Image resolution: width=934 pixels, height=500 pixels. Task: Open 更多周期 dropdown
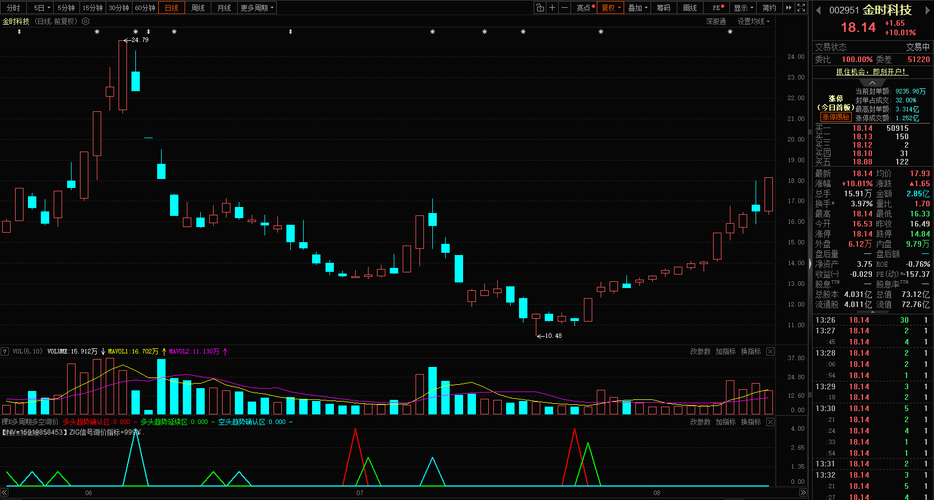[x=257, y=8]
